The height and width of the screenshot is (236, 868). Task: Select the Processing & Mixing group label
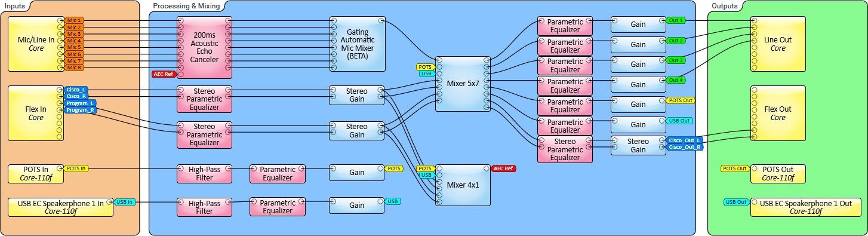click(x=186, y=6)
